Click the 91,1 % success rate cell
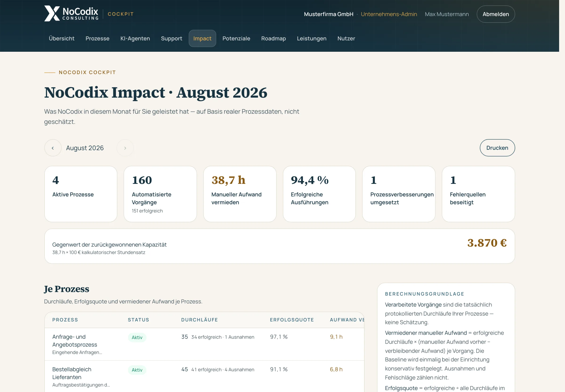The width and height of the screenshot is (565, 392). click(x=279, y=369)
